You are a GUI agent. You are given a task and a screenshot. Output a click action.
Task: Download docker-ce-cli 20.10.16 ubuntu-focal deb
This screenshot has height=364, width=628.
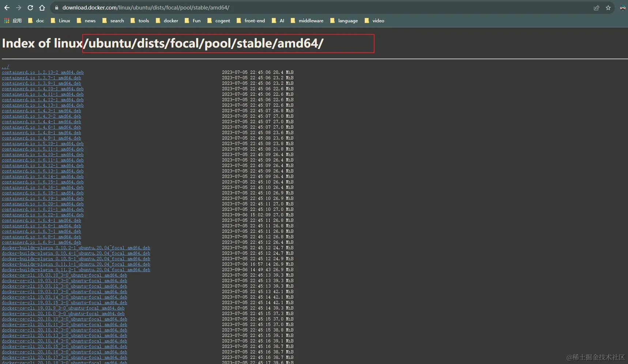pos(64,352)
